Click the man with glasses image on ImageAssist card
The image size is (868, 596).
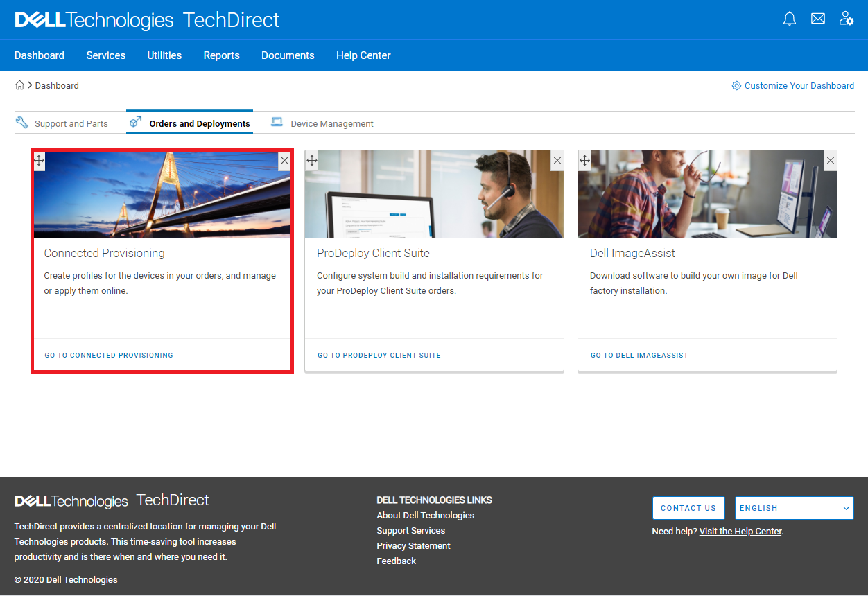[x=707, y=195]
